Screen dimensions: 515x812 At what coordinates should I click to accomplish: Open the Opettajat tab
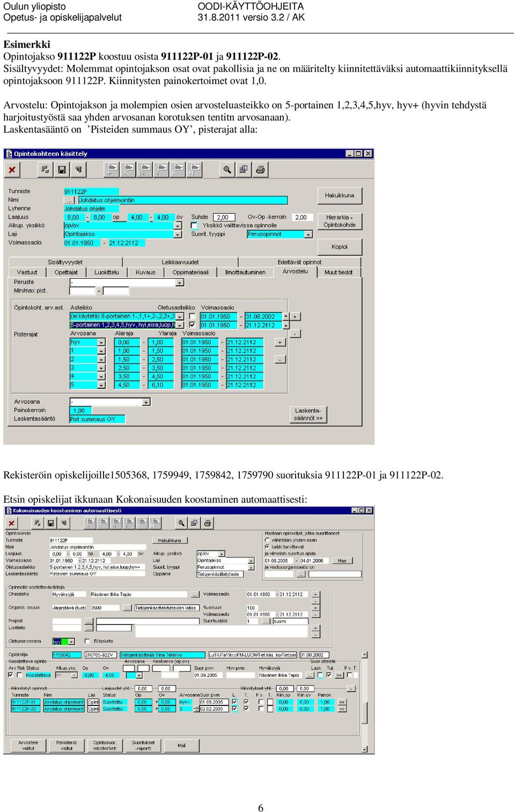66,272
